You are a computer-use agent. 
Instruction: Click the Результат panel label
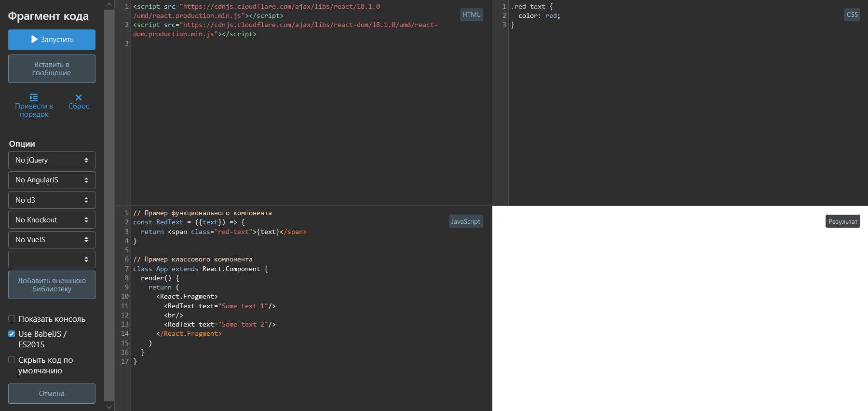[843, 221]
